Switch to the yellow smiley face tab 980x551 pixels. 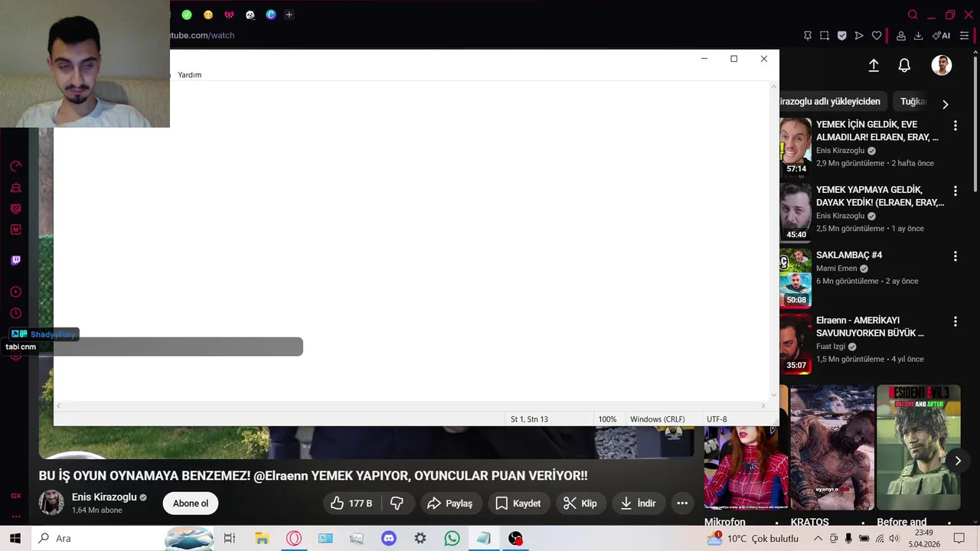point(208,15)
